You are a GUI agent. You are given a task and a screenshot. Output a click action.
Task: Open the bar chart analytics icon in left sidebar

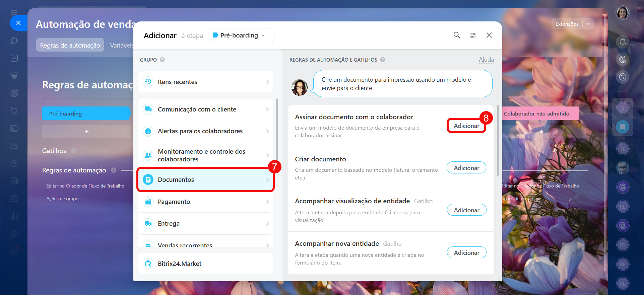click(x=14, y=216)
